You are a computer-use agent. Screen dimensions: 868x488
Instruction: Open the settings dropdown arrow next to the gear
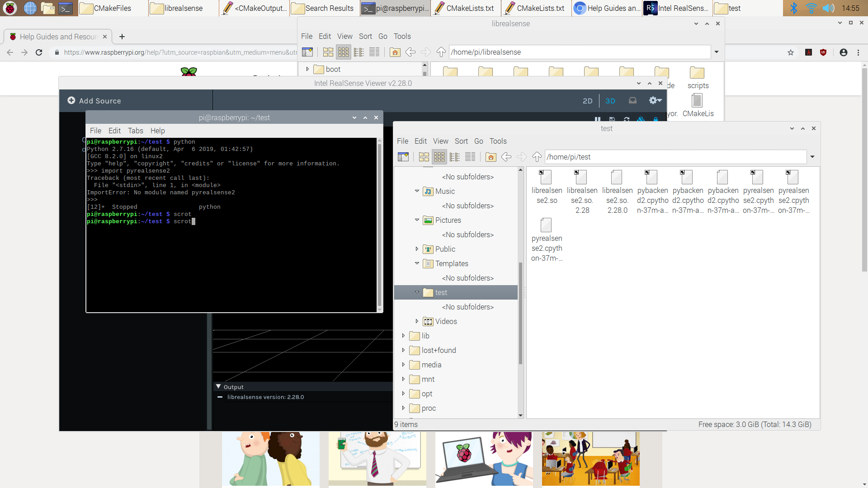[659, 100]
